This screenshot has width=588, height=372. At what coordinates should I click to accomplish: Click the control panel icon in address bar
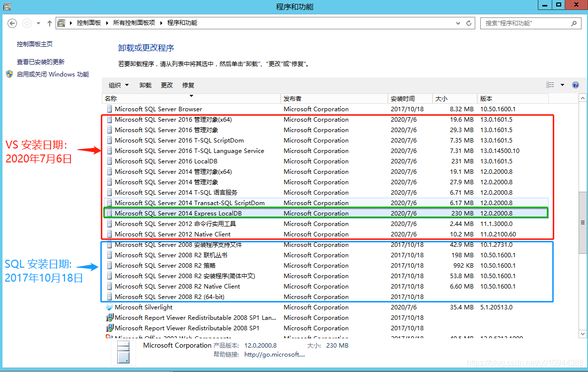coord(62,23)
